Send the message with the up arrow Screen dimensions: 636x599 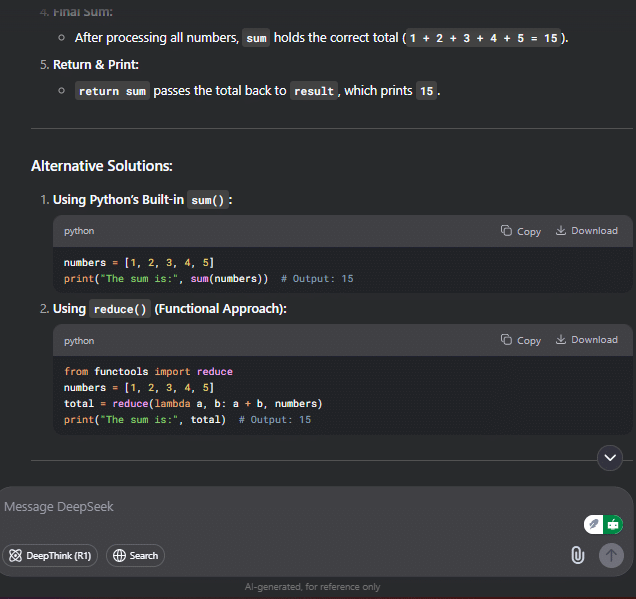[611, 556]
